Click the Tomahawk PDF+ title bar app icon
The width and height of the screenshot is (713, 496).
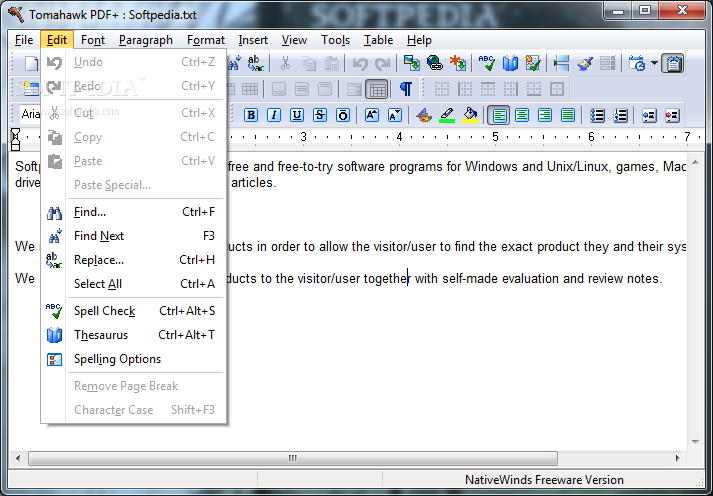[x=16, y=15]
